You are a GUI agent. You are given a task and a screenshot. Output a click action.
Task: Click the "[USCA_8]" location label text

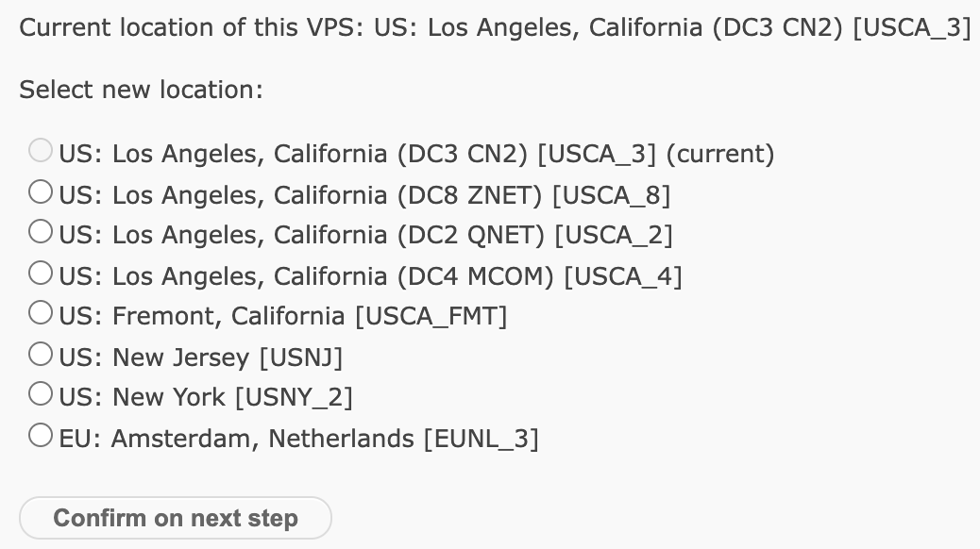pos(611,195)
